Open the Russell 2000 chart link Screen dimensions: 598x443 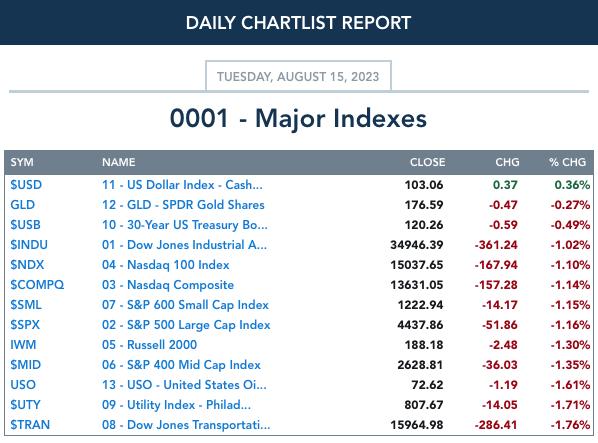tap(150, 345)
